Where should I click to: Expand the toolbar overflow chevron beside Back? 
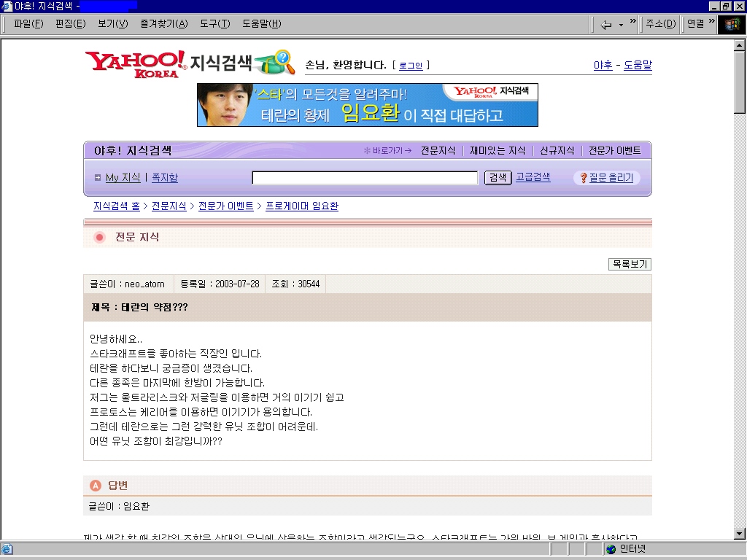click(x=632, y=21)
